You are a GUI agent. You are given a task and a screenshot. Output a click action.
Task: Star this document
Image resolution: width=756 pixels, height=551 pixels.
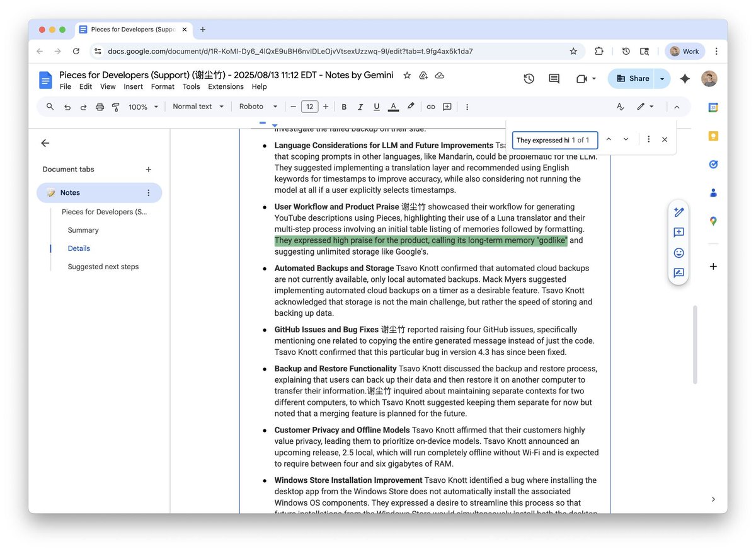(407, 75)
